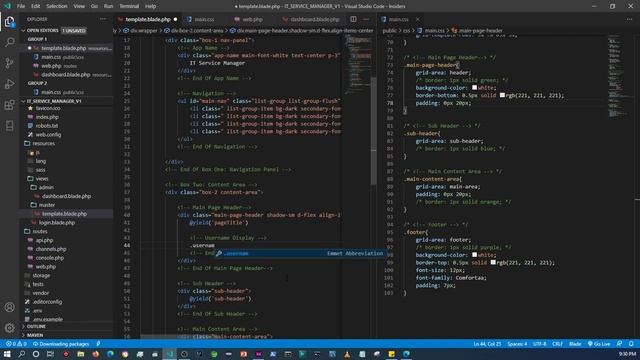Open the Explorer view in activity bar
The image size is (640, 360).
point(9,22)
